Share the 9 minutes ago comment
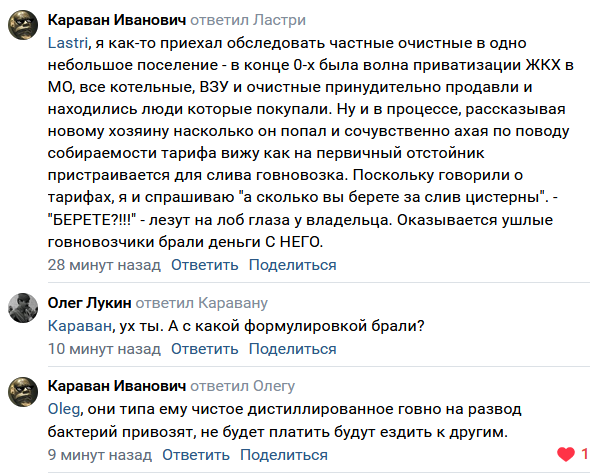 [x=284, y=455]
